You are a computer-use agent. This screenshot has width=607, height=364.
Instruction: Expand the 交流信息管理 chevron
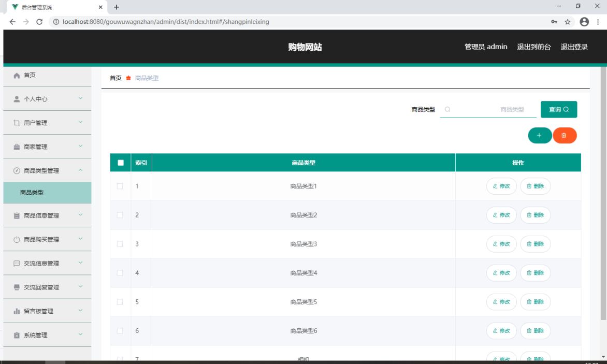(x=80, y=263)
